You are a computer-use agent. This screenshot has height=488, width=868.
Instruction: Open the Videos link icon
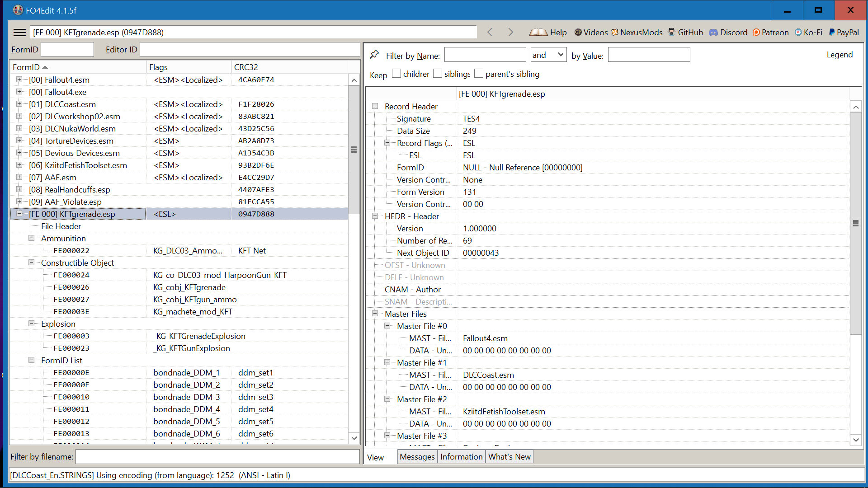point(578,32)
